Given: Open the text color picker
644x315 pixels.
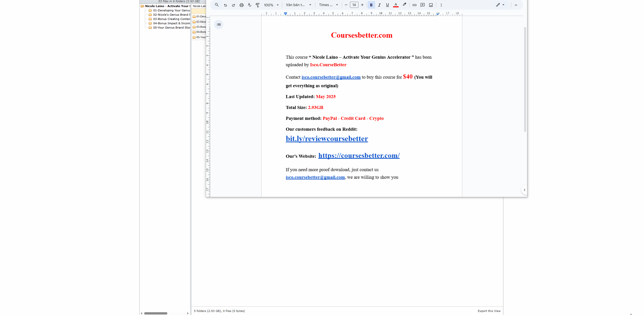Looking at the screenshot, I should coord(396,5).
